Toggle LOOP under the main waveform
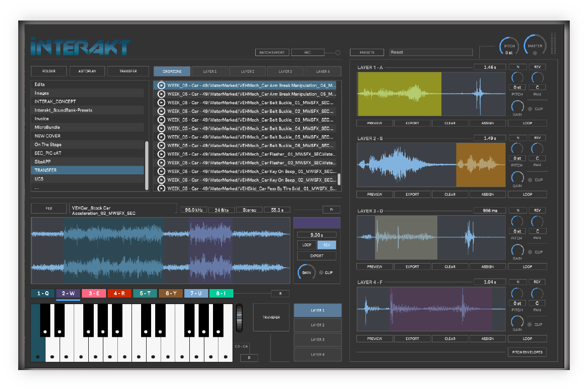588x391 pixels. tap(307, 245)
